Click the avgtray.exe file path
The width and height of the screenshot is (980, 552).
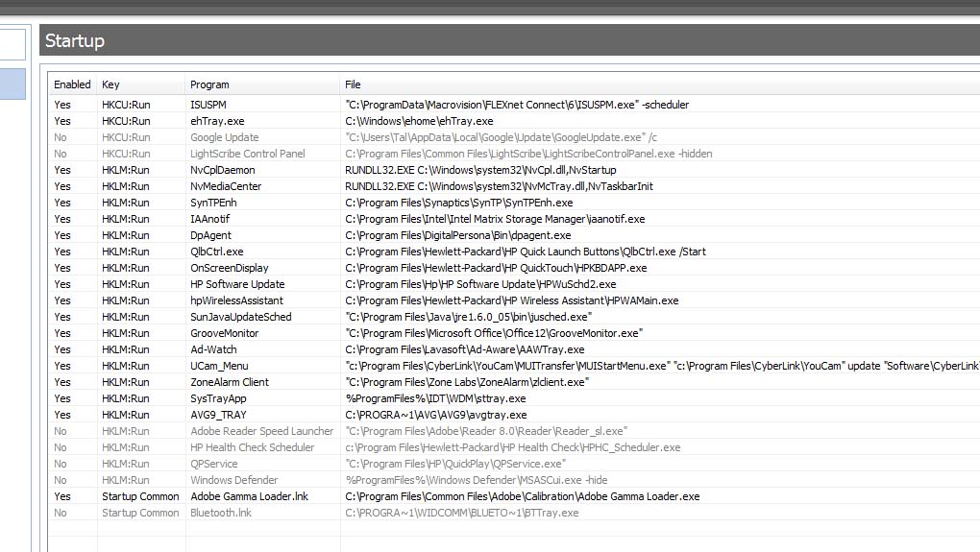[436, 415]
